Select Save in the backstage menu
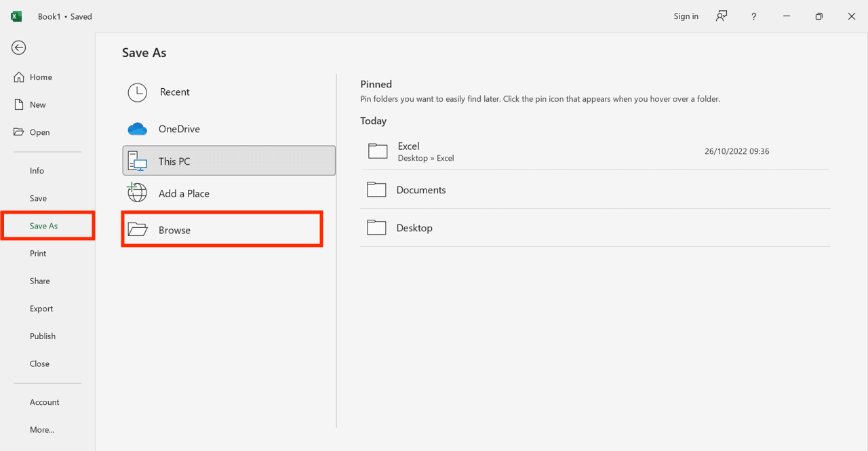This screenshot has height=451, width=868. [38, 198]
